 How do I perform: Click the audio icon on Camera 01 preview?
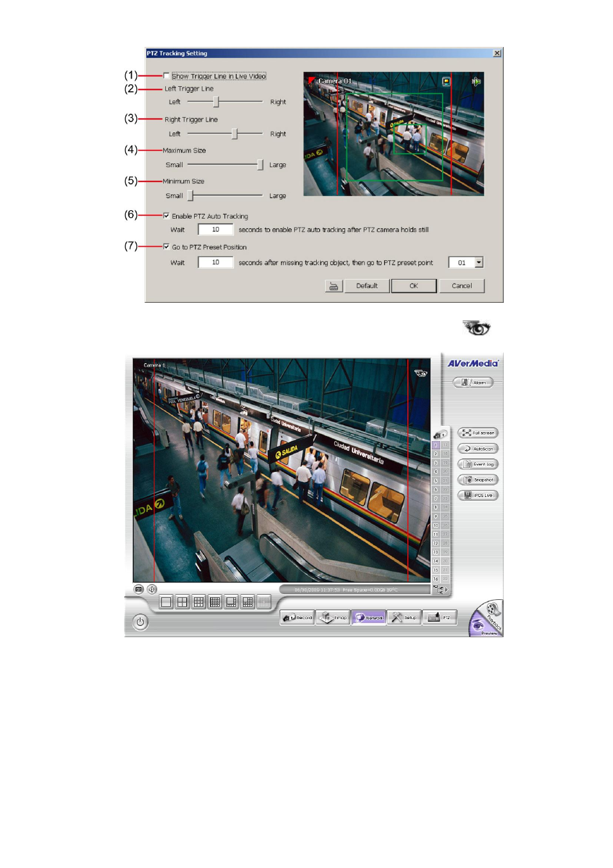[476, 82]
